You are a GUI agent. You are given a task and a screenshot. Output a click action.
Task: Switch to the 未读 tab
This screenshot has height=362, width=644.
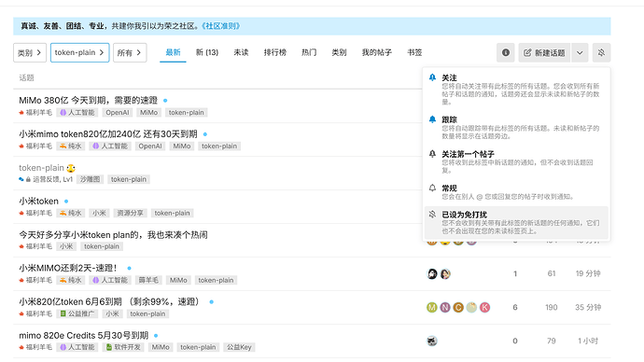(241, 52)
